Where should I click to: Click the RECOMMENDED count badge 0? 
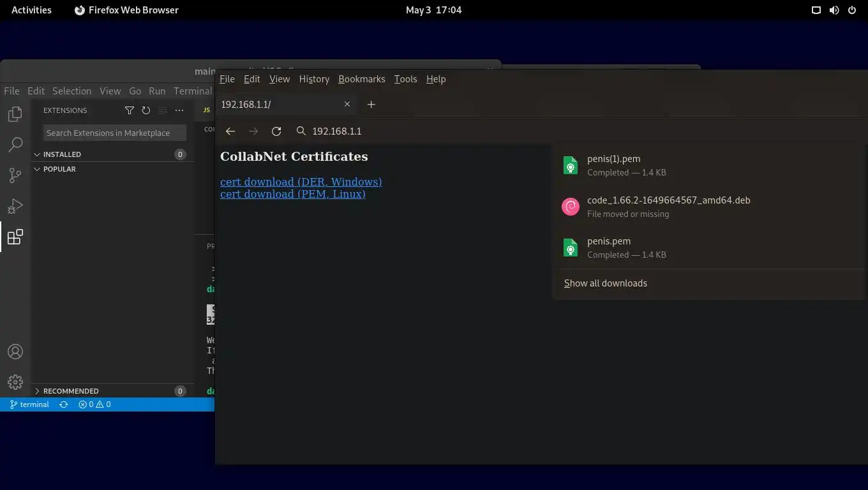(180, 391)
